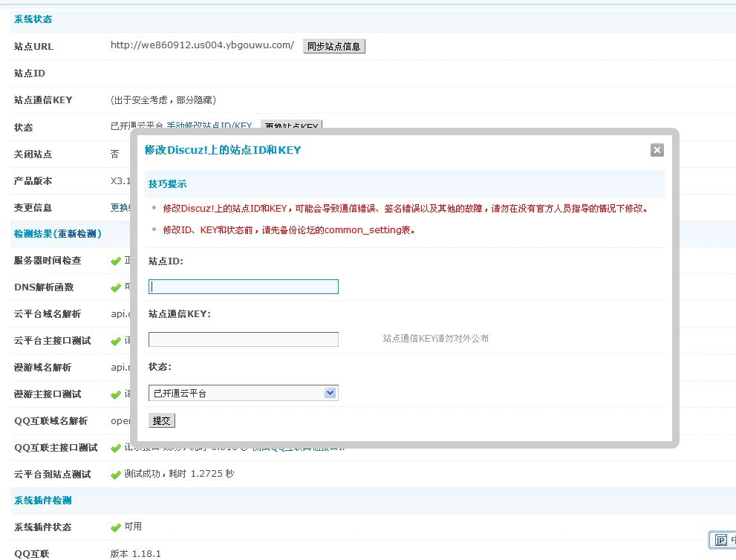
Task: Click the 站点通信KEY input field
Action: coord(243,339)
